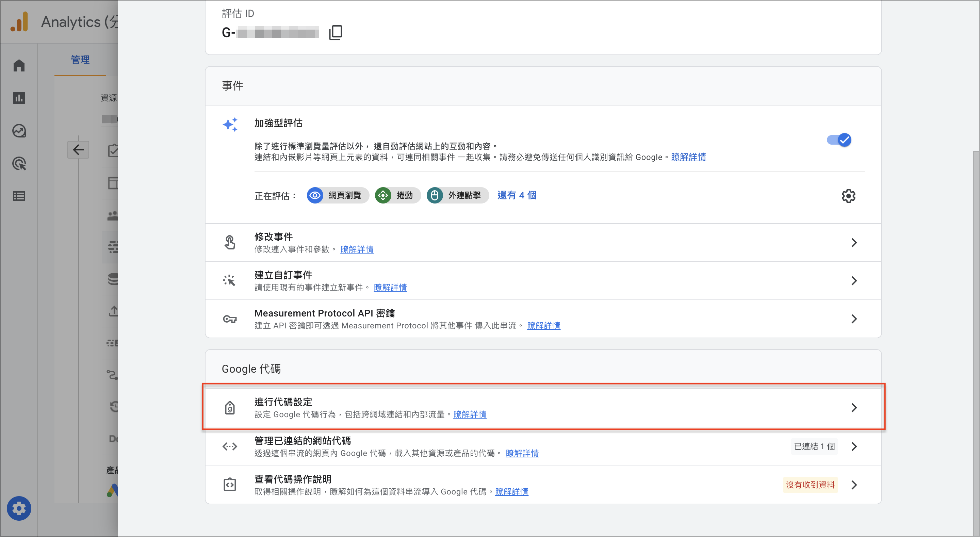The image size is (980, 537).
Task: Expand the 建立自訂事件 row chevron
Action: point(854,281)
